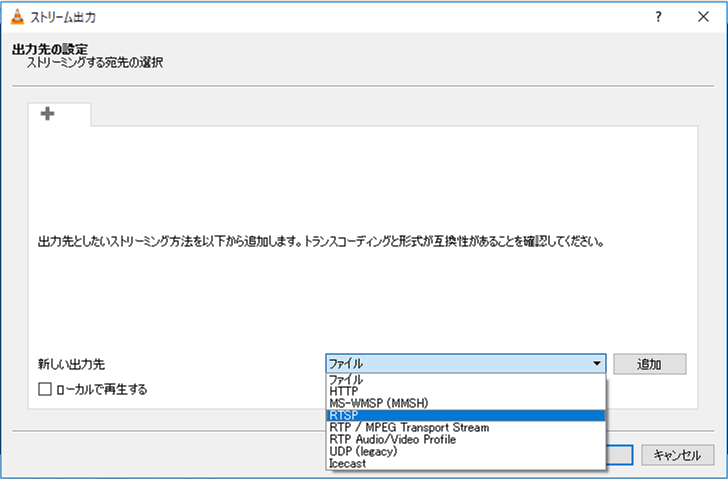Viewport: 728px width, 479px height.
Task: Click the ストリーミングする宛先の選択 subtitle
Action: 95,63
